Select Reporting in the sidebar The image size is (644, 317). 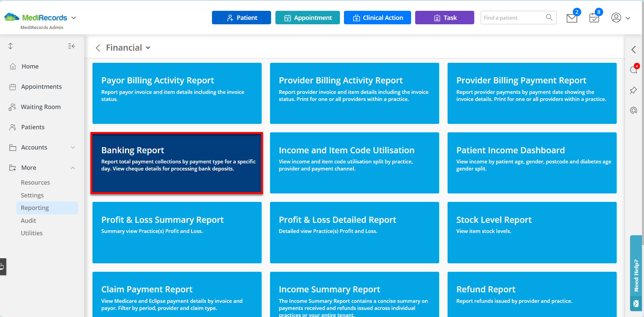47,208
